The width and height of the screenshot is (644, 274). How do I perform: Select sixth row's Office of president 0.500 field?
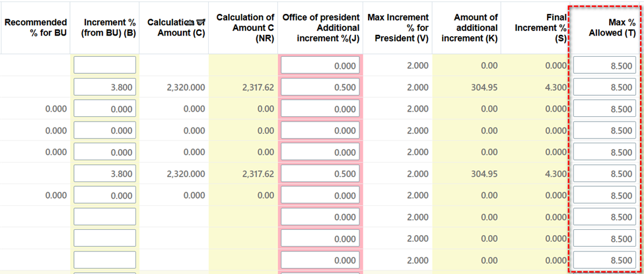(x=320, y=174)
